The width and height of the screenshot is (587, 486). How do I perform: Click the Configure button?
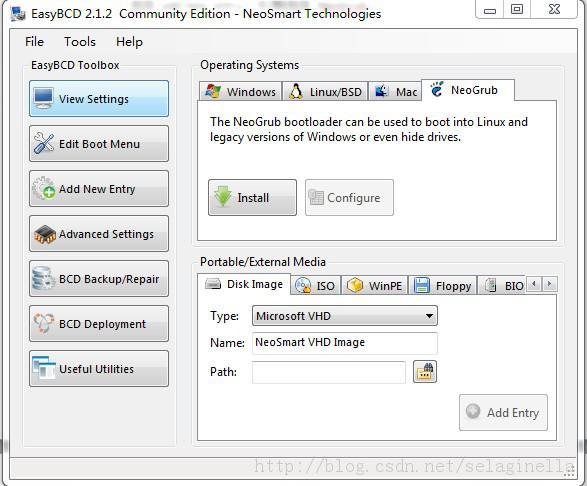coord(349,197)
